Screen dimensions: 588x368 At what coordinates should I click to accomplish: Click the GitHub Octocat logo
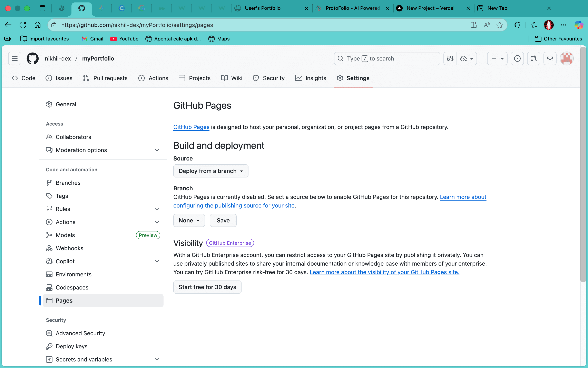[32, 58]
